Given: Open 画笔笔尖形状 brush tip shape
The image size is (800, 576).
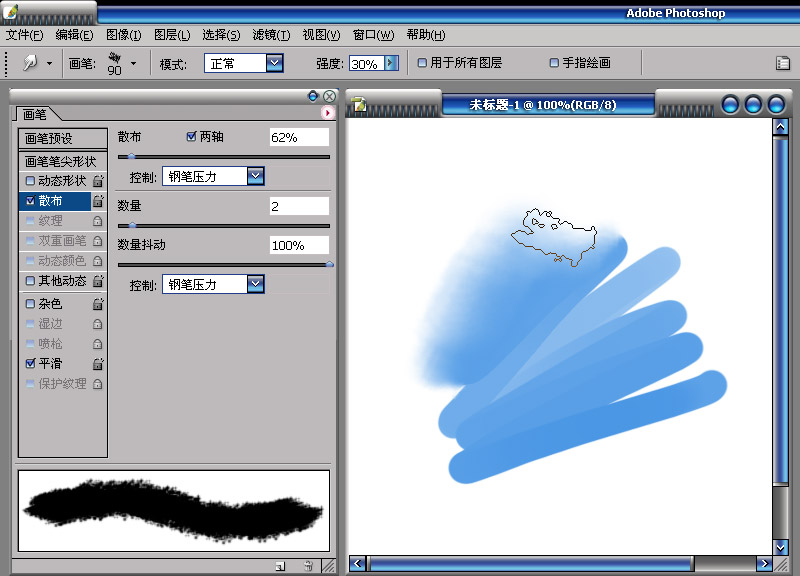Looking at the screenshot, I should click(63, 161).
